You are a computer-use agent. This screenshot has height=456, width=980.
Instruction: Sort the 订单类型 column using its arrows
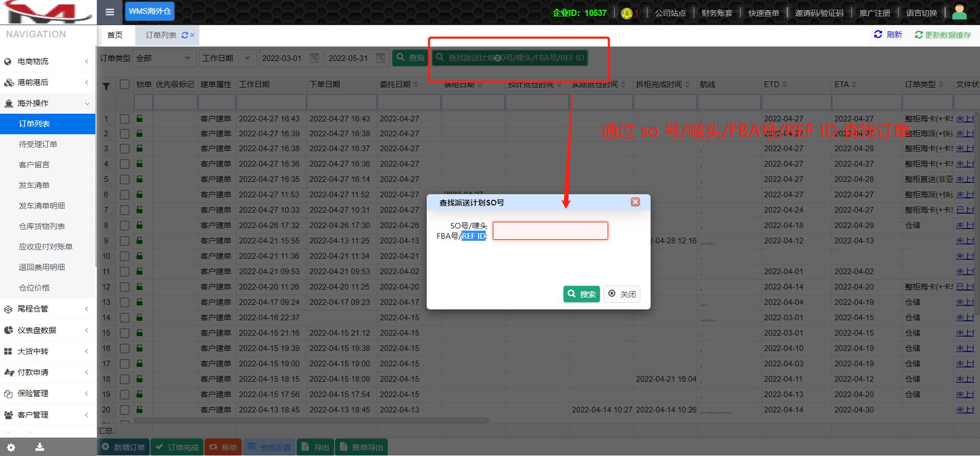click(x=942, y=85)
